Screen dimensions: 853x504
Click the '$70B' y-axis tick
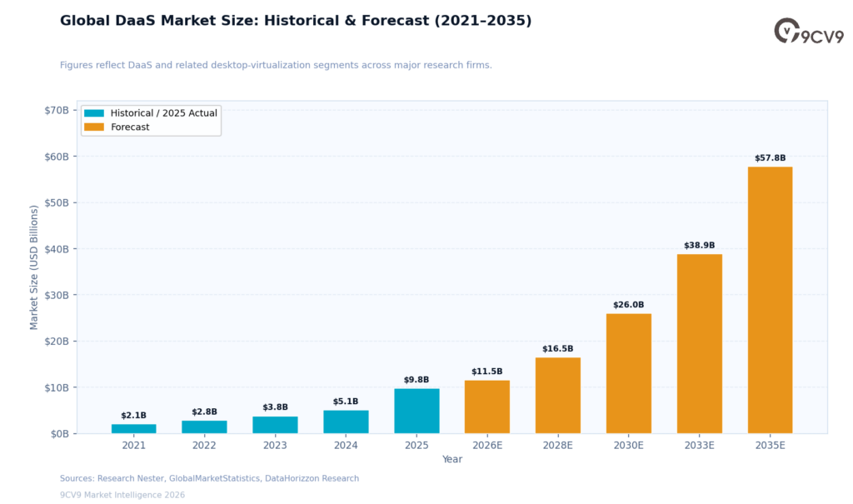(x=57, y=110)
